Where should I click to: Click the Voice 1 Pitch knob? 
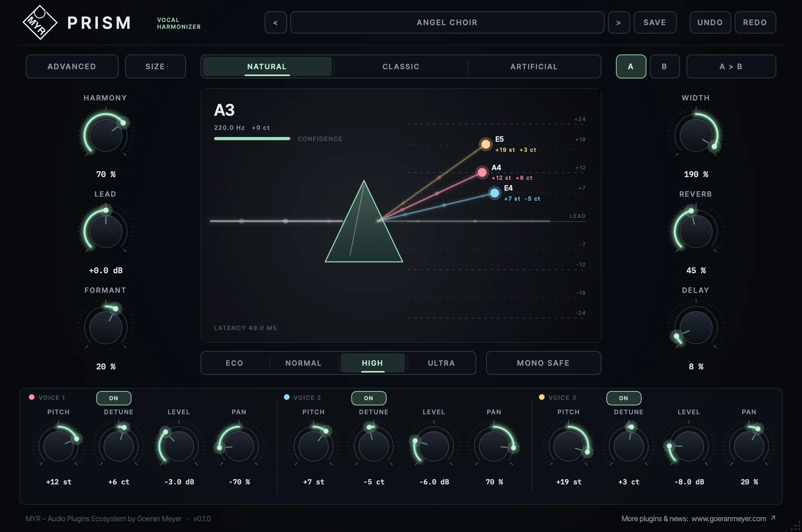click(x=59, y=446)
